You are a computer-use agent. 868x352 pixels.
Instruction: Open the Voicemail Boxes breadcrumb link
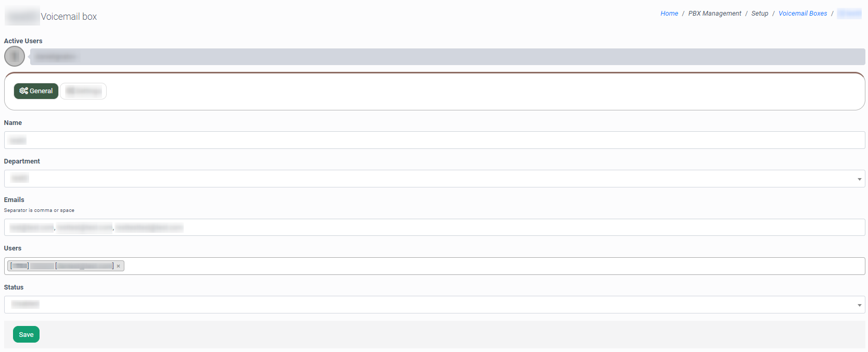[x=802, y=14]
